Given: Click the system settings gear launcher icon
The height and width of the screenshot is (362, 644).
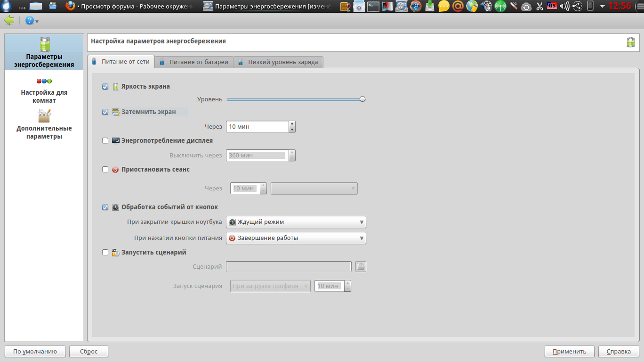Looking at the screenshot, I should pyautogui.click(x=402, y=6).
